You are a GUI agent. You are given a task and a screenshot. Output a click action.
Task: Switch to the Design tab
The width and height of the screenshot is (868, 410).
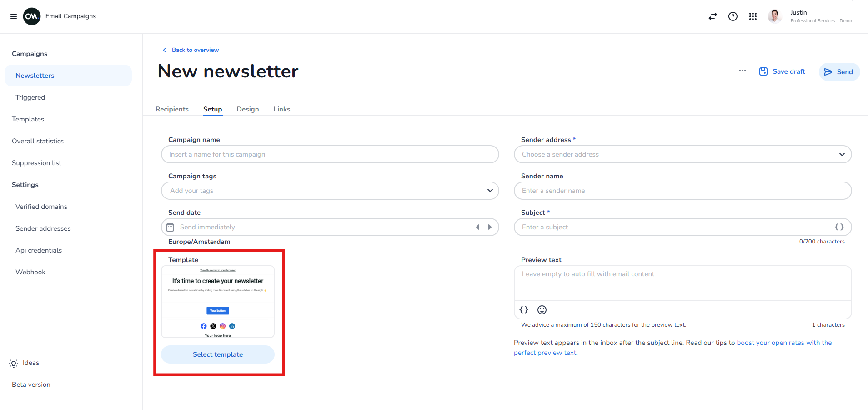tap(247, 109)
